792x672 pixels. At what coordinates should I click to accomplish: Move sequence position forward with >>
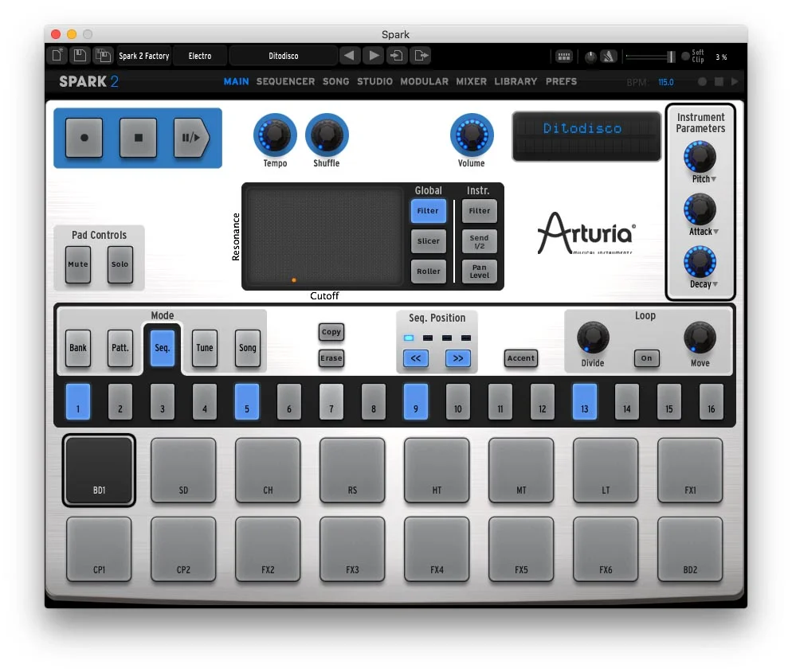(458, 358)
